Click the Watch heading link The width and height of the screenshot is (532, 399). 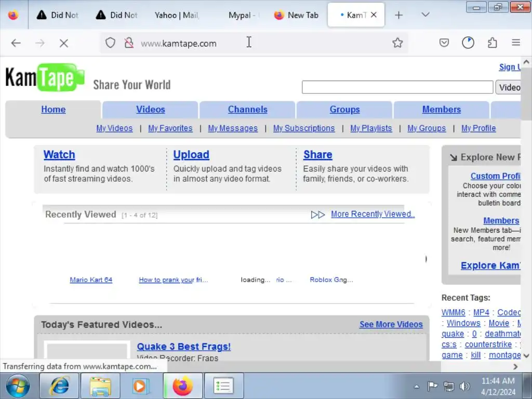pyautogui.click(x=59, y=155)
